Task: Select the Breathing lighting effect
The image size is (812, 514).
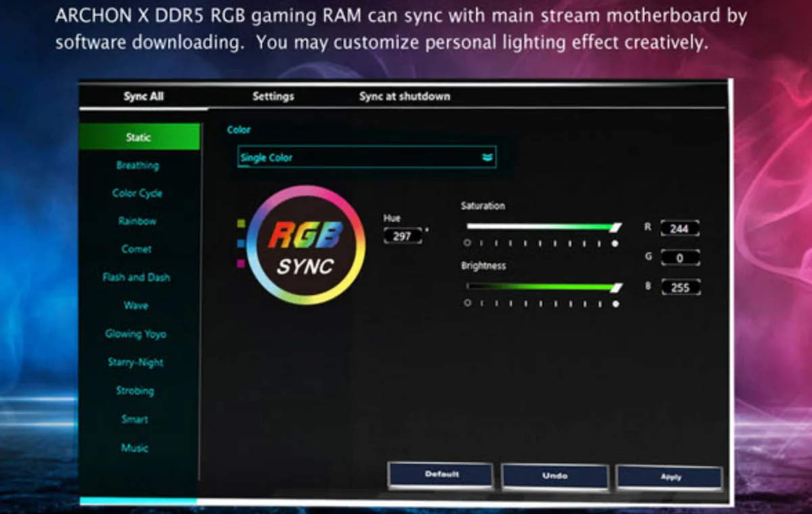Action: pos(137,165)
